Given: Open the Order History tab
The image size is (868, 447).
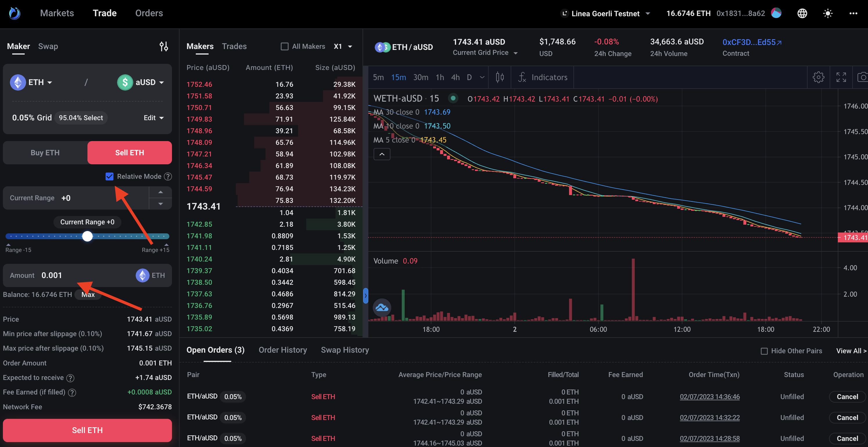Looking at the screenshot, I should coord(282,350).
